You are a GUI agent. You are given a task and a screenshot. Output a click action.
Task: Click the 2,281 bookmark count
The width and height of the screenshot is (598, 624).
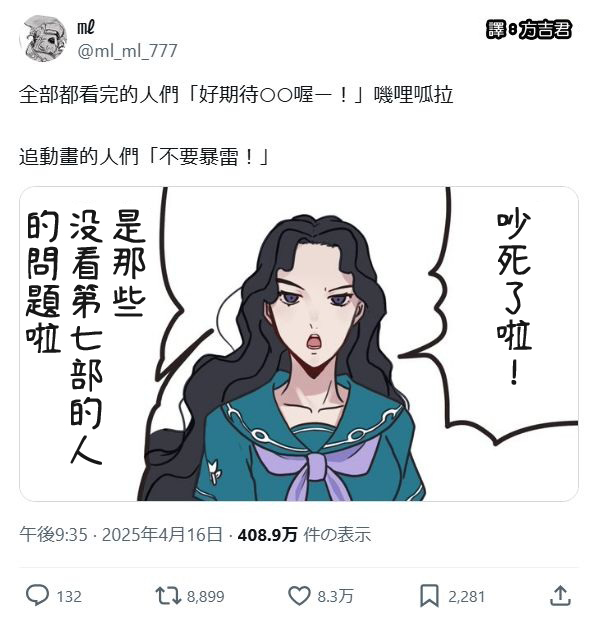[x=466, y=597]
